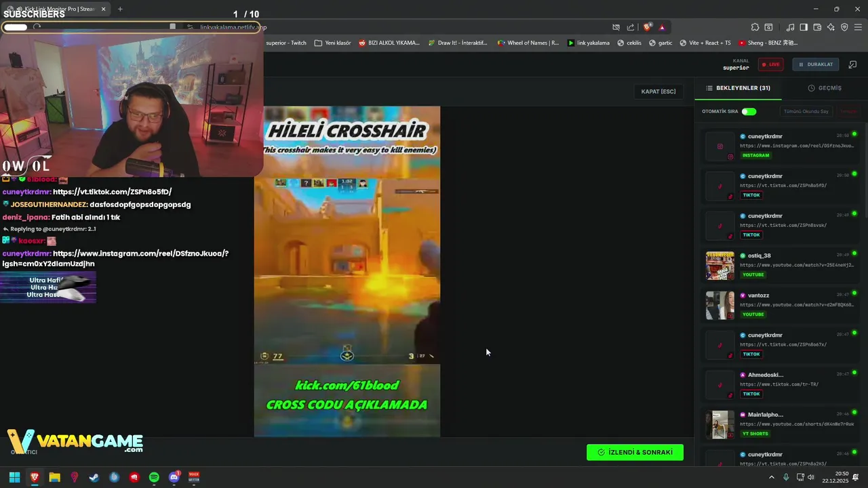Click the notification bell in system tray
868x488 pixels.
[856, 477]
